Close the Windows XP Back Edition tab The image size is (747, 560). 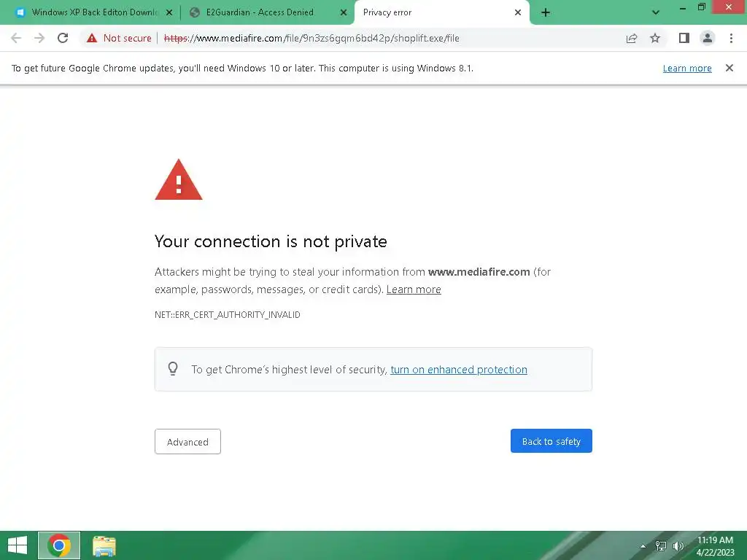pyautogui.click(x=169, y=13)
